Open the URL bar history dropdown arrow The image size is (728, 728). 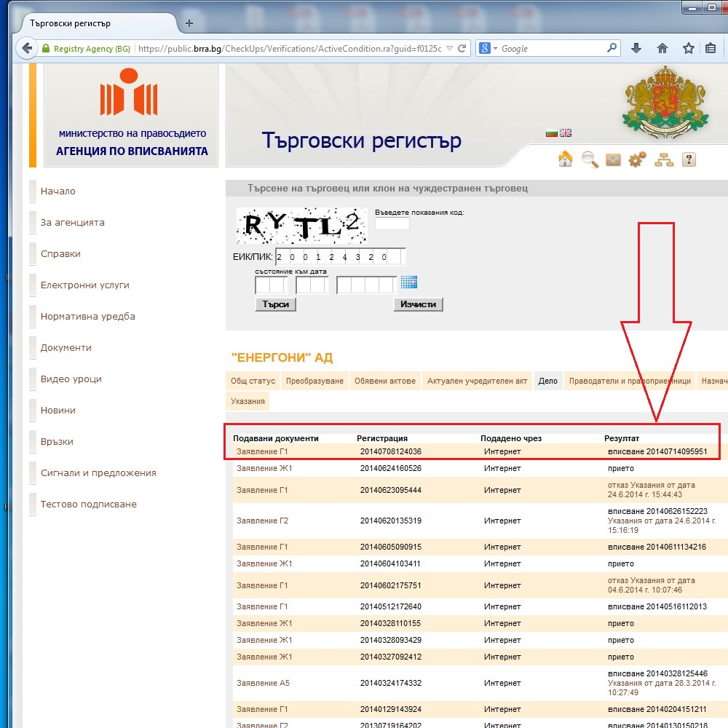click(x=448, y=49)
